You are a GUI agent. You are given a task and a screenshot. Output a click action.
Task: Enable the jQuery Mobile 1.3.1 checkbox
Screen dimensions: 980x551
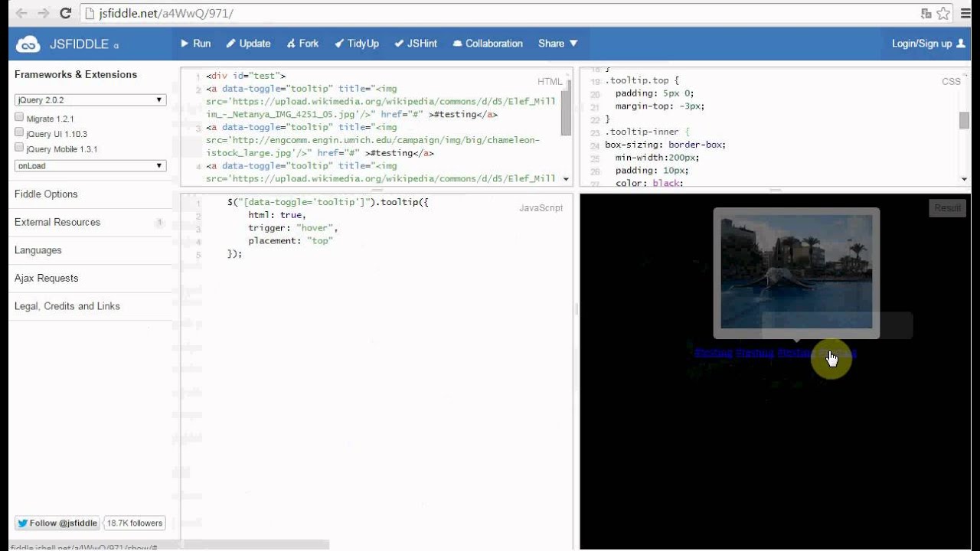click(19, 147)
